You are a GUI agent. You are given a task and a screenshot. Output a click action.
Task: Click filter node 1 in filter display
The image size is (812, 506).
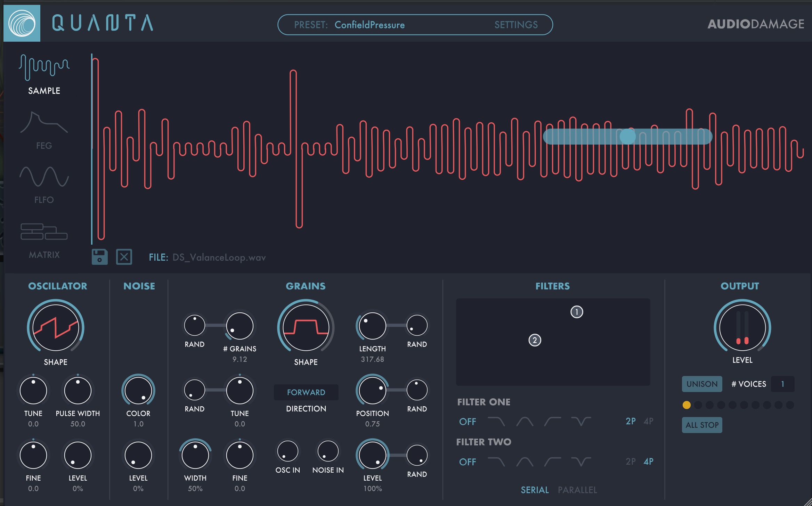pyautogui.click(x=577, y=312)
